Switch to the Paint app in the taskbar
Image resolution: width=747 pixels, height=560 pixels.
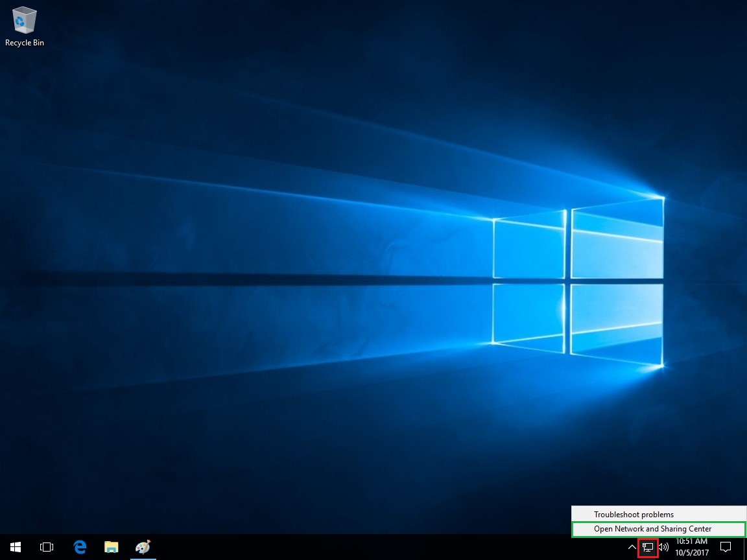143,547
